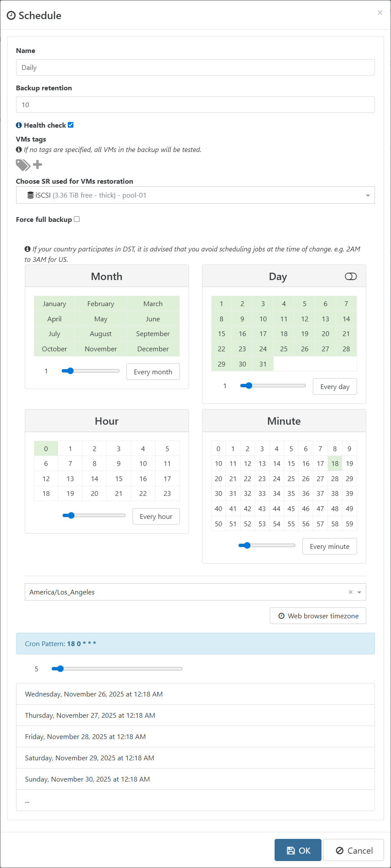Click the add tag plus icon

point(38,165)
